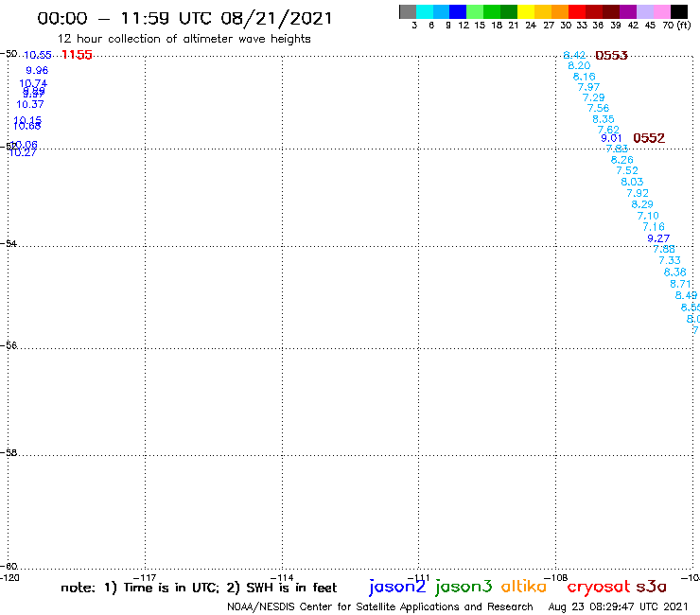This screenshot has width=700, height=615.
Task: Click the red "1155" pass time label
Action: [77, 55]
